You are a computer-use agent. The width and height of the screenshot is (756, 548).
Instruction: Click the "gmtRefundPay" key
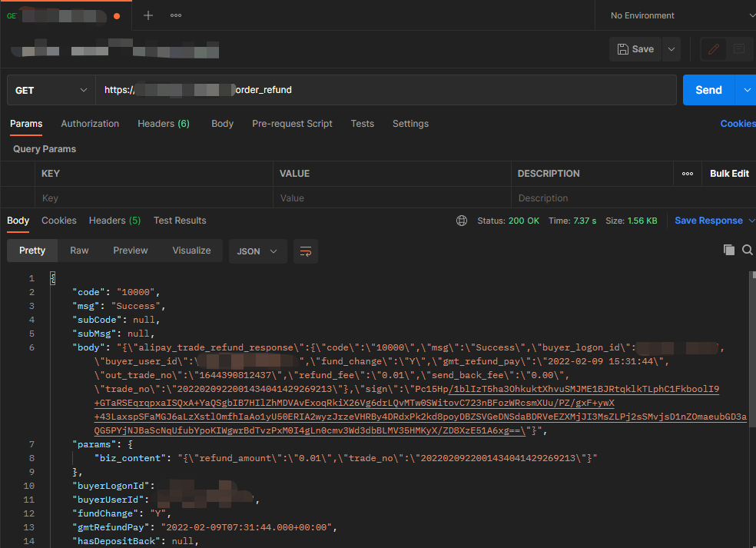pos(111,527)
